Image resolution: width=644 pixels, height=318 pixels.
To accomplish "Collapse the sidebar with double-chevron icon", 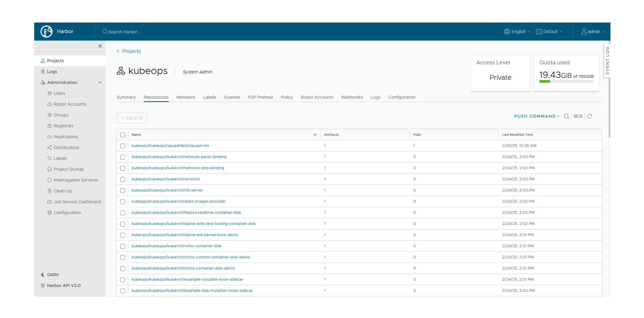I will (x=100, y=46).
